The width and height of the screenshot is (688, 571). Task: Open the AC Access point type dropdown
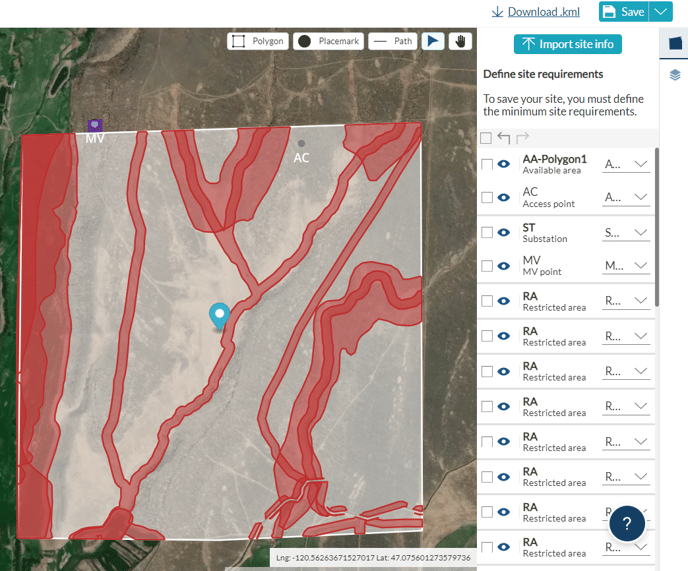tap(627, 197)
